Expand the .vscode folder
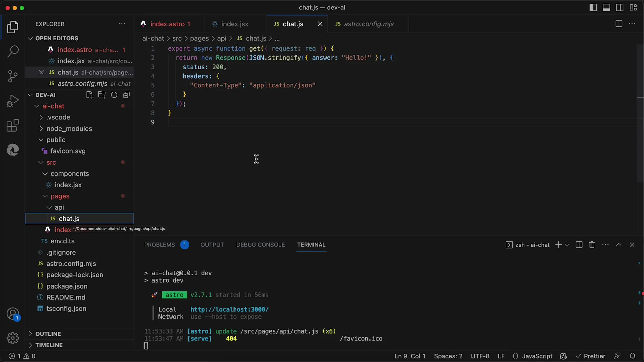This screenshot has width=644, height=362. [79, 117]
